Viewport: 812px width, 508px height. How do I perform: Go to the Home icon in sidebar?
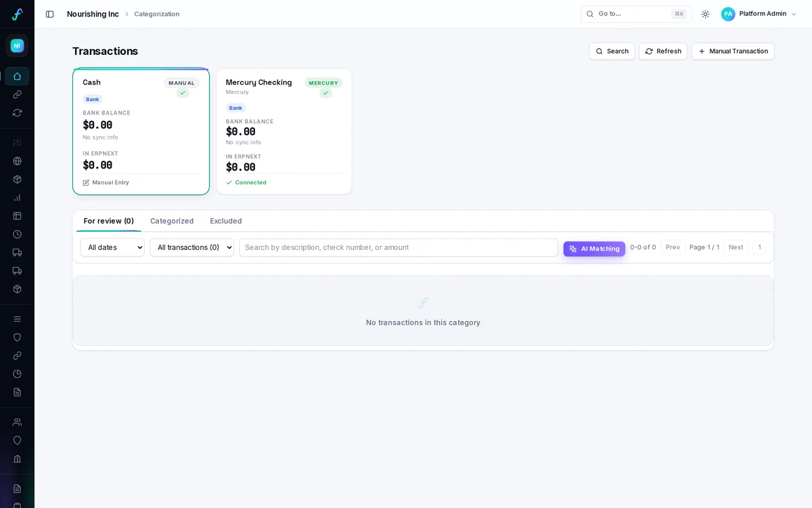pos(17,76)
